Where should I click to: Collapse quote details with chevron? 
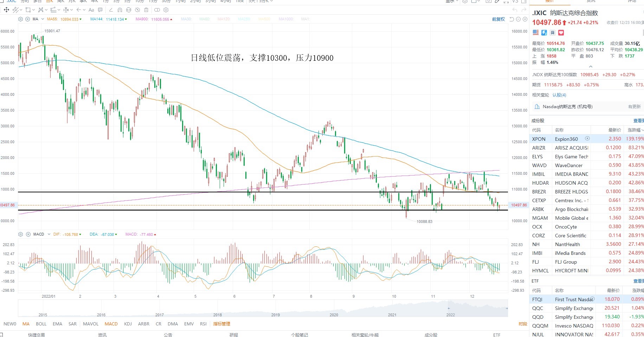(x=591, y=66)
